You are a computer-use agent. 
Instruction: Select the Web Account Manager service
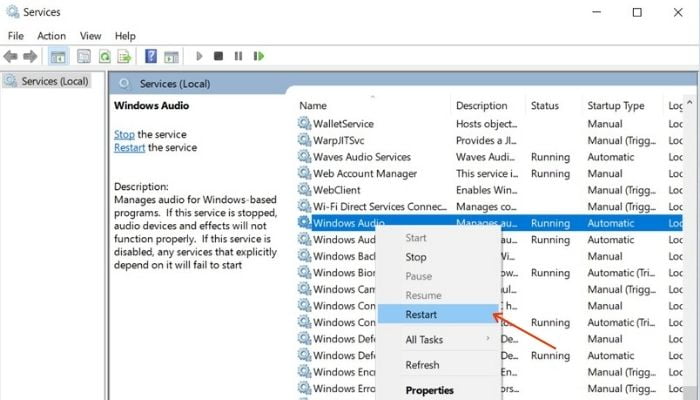[x=490, y=173]
